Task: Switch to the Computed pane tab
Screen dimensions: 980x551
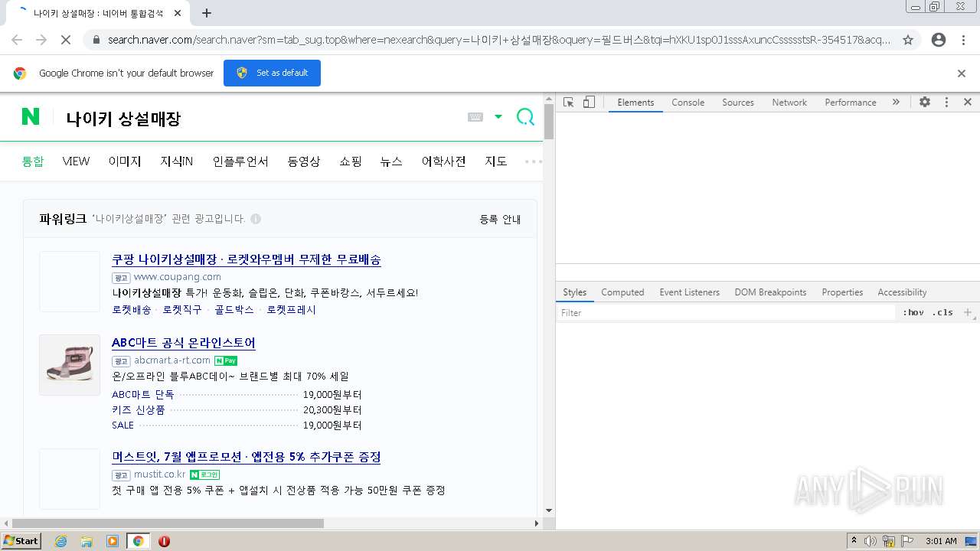Action: (622, 292)
